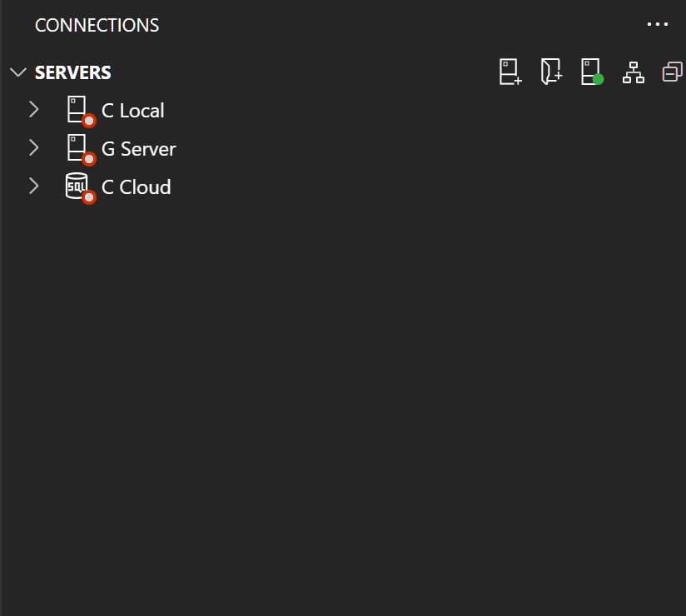
Task: Collapse the SERVERS section chevron
Action: tap(17, 72)
